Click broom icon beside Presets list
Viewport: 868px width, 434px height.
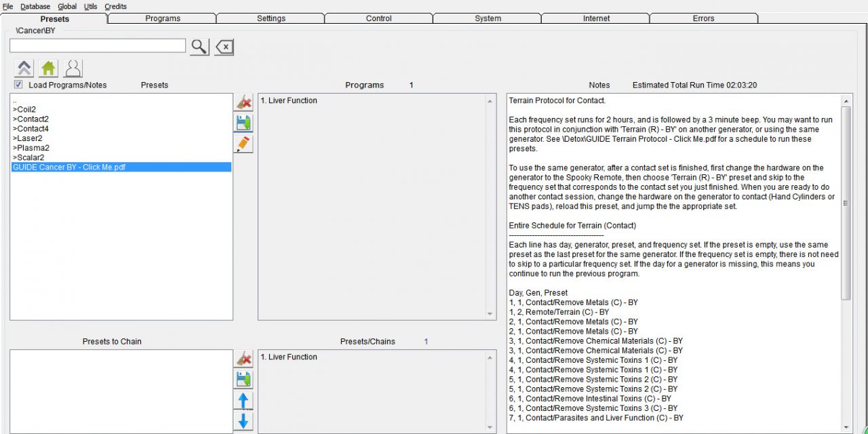pos(243,102)
